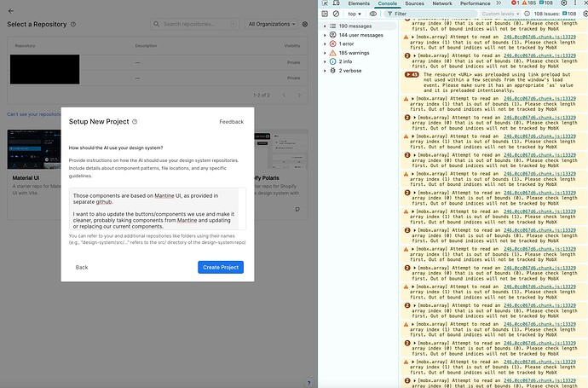Image resolution: width=588 pixels, height=388 pixels.
Task: Expand the 190 messages group arrow
Action: [x=325, y=26]
